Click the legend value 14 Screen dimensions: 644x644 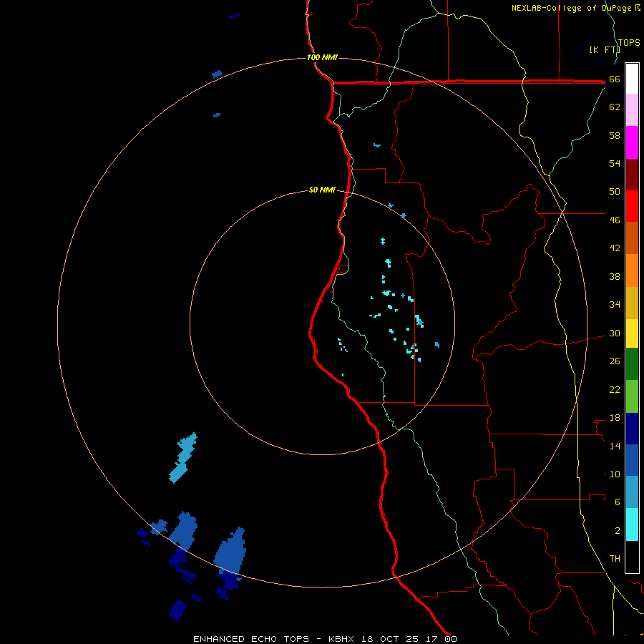615,446
